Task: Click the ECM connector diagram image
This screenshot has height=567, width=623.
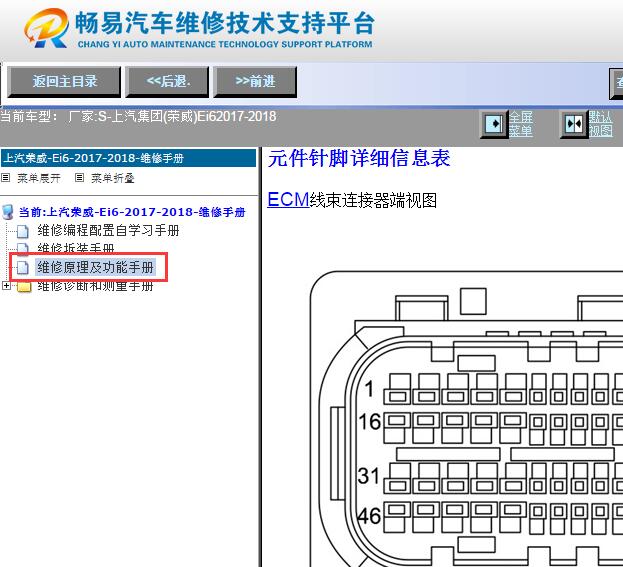Action: click(x=466, y=419)
